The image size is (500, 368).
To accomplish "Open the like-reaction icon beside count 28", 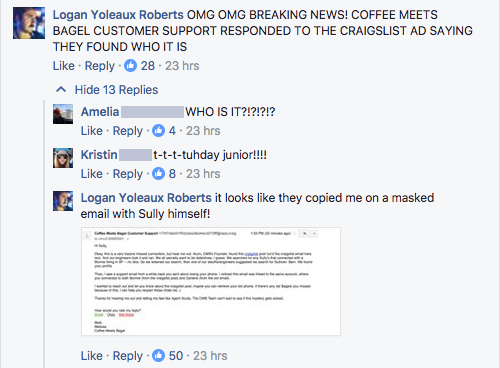I will [x=130, y=66].
